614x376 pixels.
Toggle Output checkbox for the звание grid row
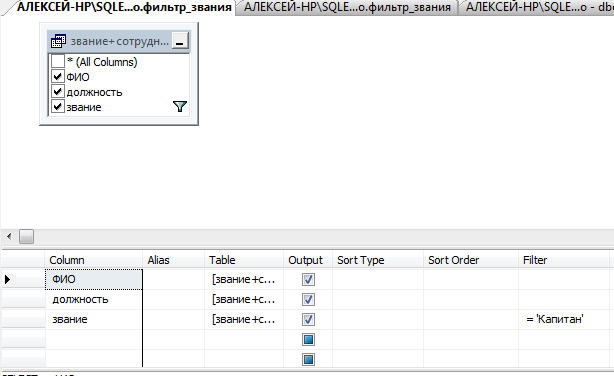(308, 320)
